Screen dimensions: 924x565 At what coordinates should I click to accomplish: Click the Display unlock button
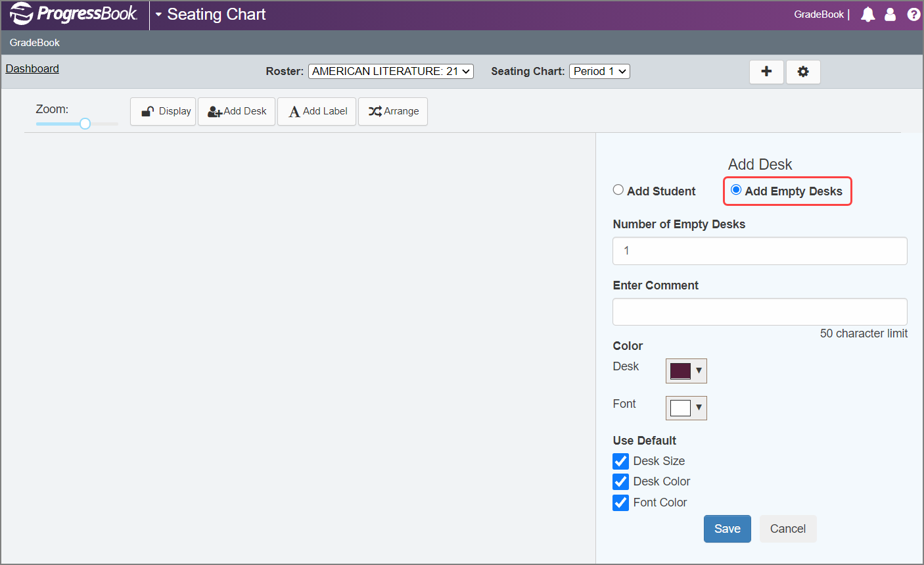click(x=163, y=111)
